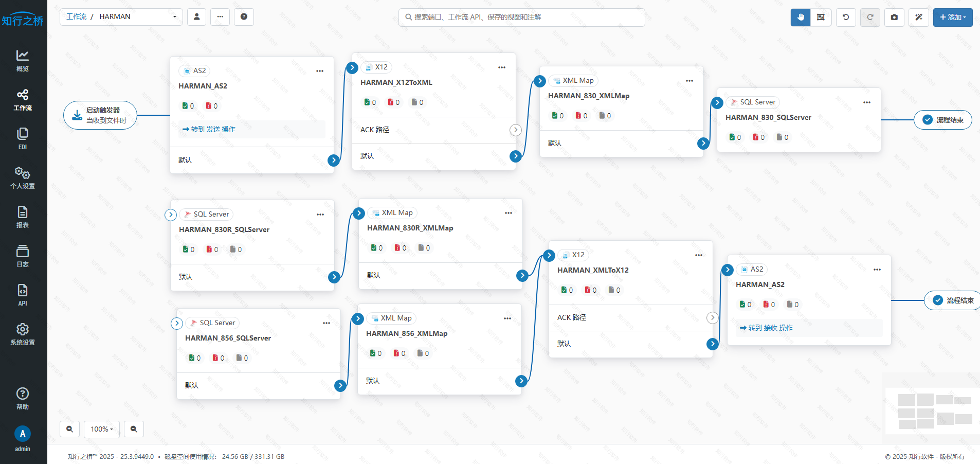The image size is (980, 464).
Task: Click the search ports input field
Action: (x=521, y=17)
